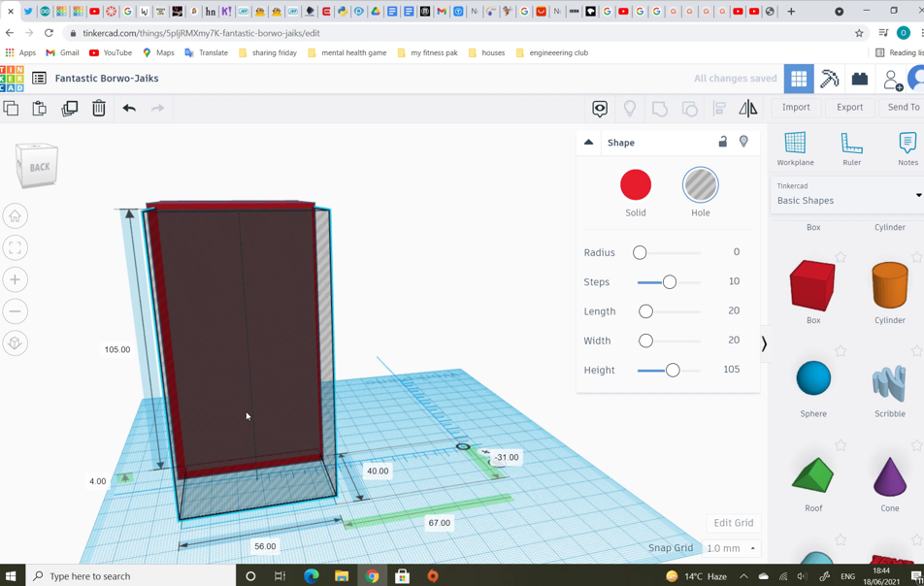Image resolution: width=924 pixels, height=586 pixels.
Task: Click the Height slider handle
Action: pos(673,371)
